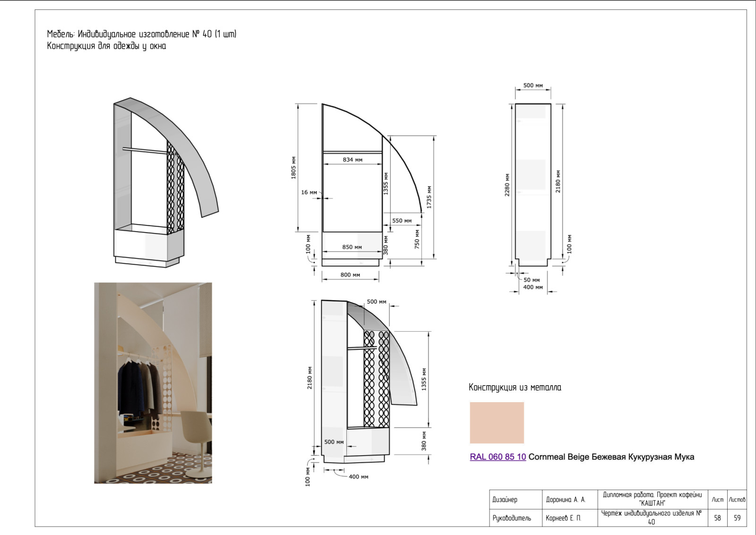756x535 pixels.
Task: Click the 'Дипломная работа. Проект кофейни' cell
Action: tap(652, 499)
